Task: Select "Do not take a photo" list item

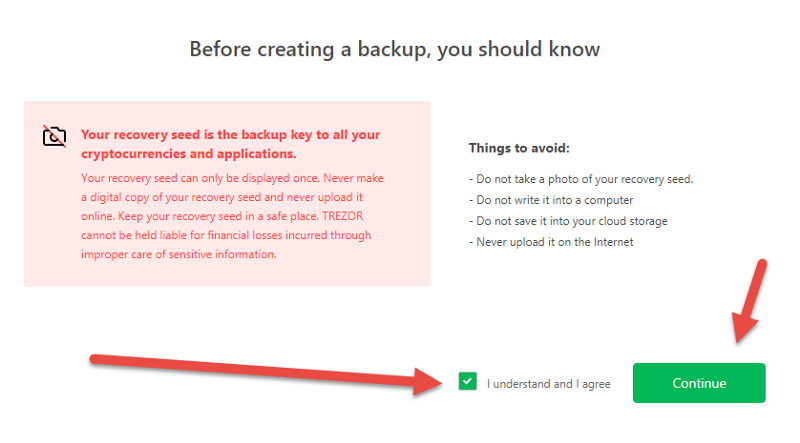Action: pyautogui.click(x=581, y=179)
